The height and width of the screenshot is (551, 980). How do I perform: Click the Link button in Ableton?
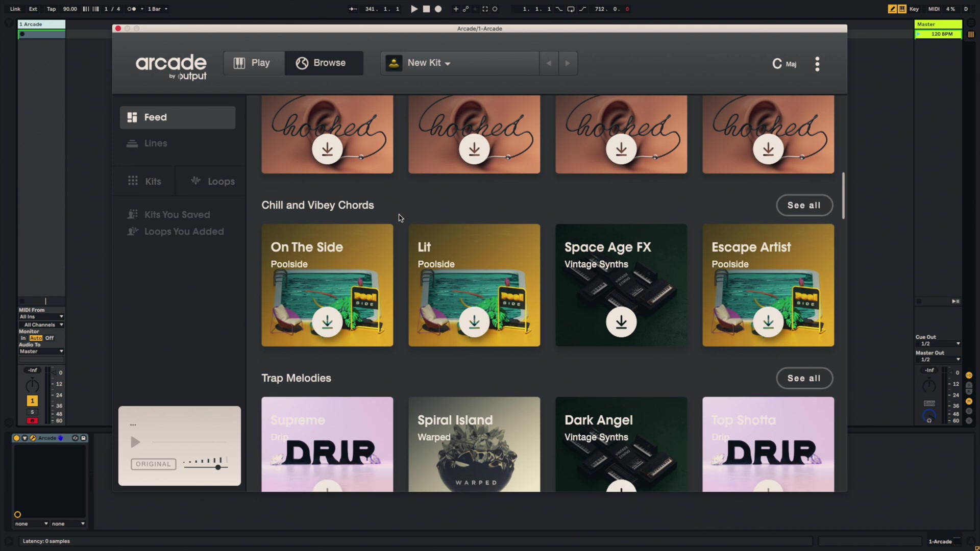(15, 9)
